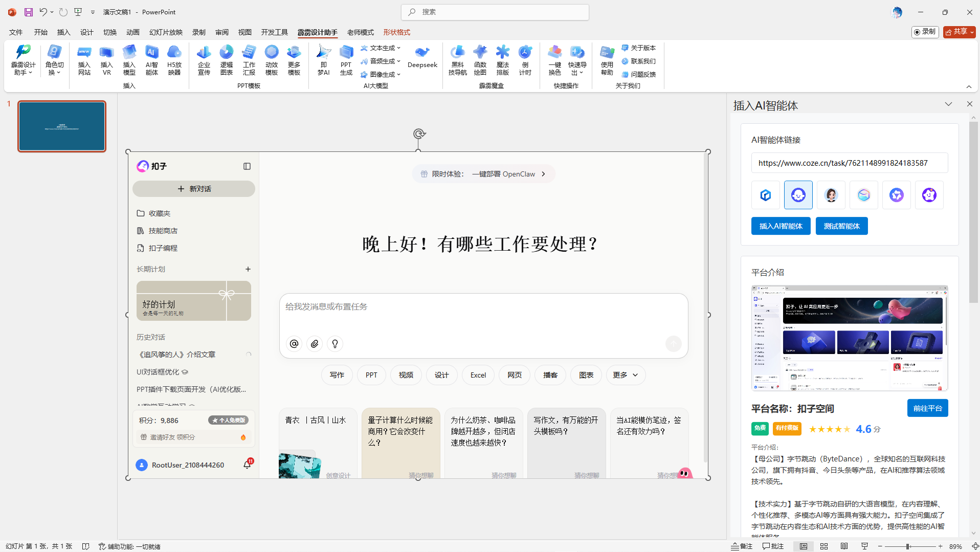Click the zoom in plus button
Viewport: 980px width, 552px height.
click(x=940, y=546)
